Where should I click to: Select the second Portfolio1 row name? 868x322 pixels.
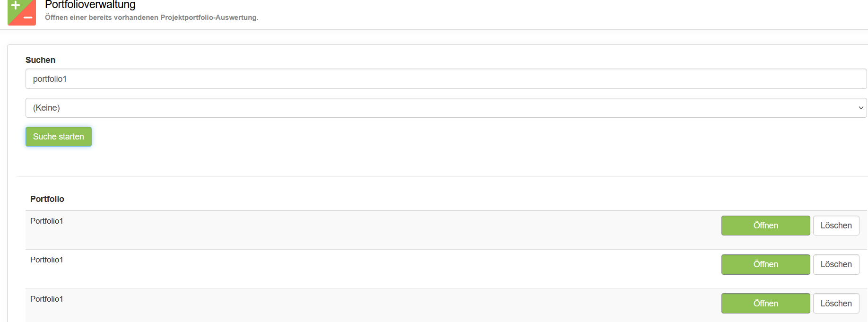tap(47, 260)
